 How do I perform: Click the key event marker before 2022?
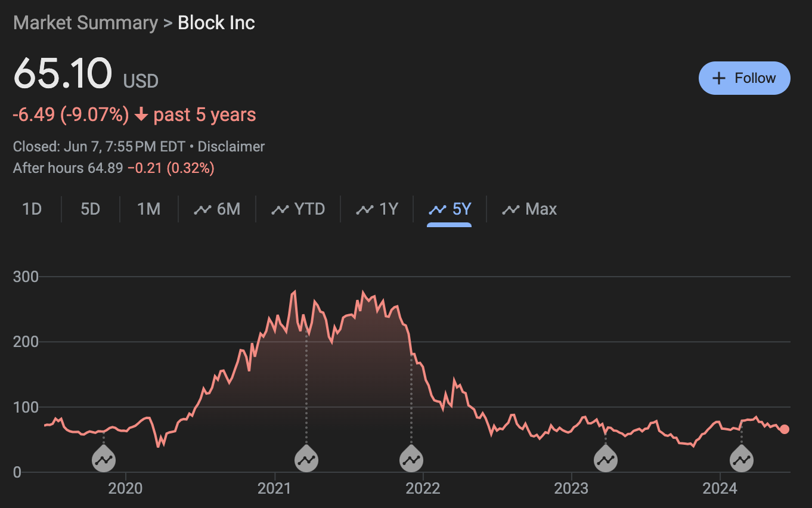tap(411, 460)
